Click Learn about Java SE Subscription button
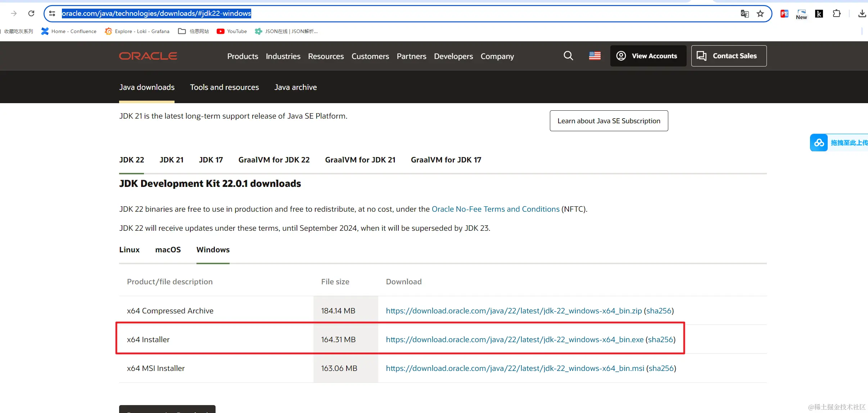 tap(609, 121)
